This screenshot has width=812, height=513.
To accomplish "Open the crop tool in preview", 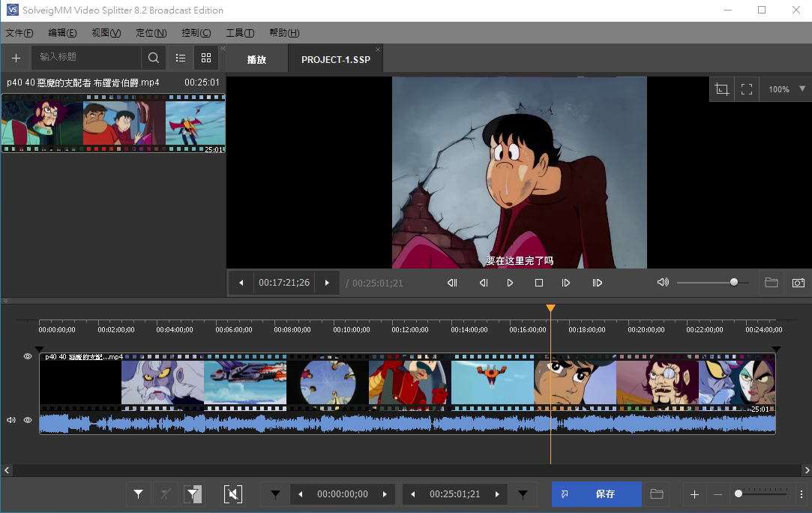I will tap(722, 89).
